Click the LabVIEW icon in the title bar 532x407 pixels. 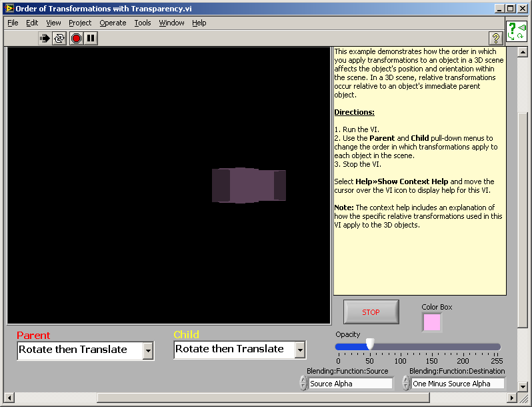pos(9,9)
